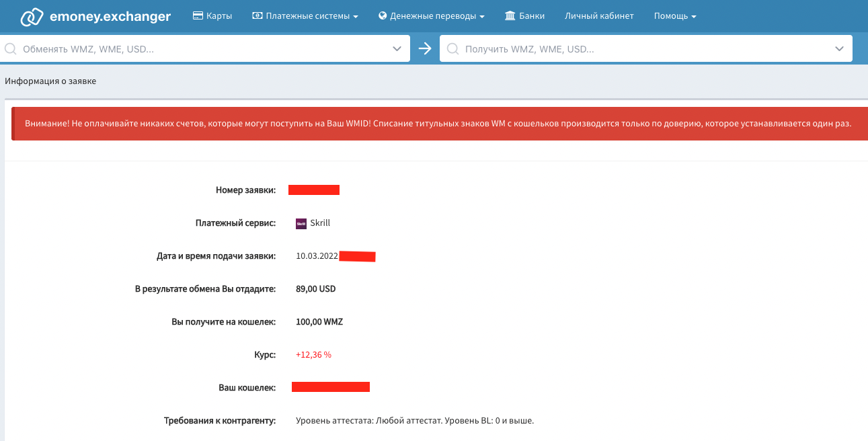Screen dimensions: 868x441
Task: Click the emoney.exchanger brand name text
Action: [x=110, y=17]
